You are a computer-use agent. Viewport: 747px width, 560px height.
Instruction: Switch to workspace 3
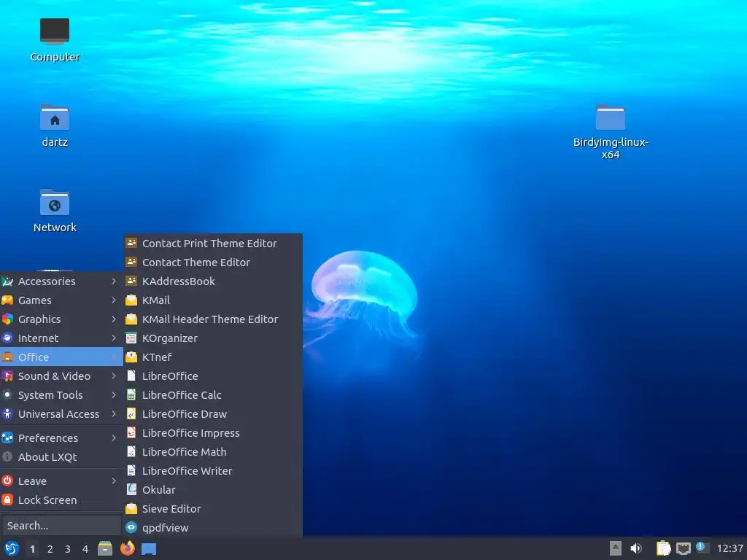coord(68,549)
